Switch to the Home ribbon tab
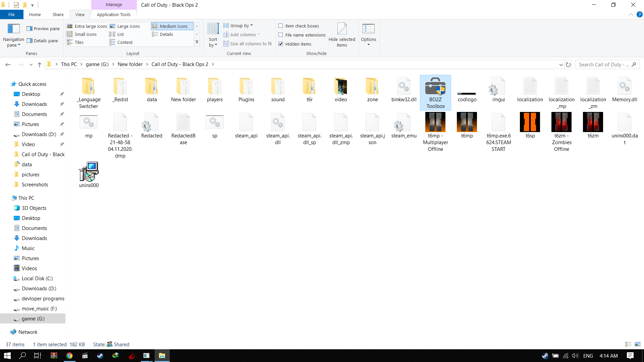 tap(35, 14)
